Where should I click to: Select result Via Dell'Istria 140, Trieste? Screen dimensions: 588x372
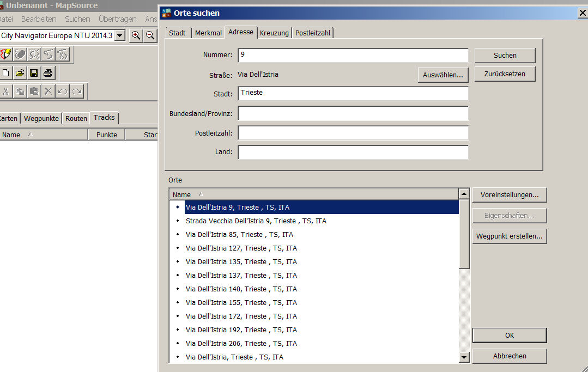coord(314,289)
